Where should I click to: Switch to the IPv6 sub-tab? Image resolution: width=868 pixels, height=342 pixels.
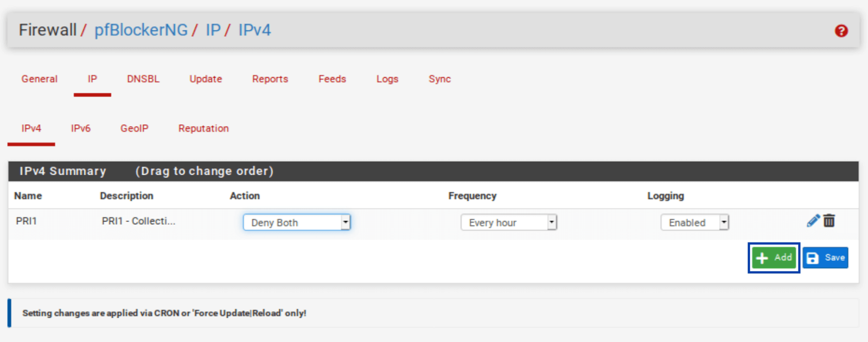[x=80, y=128]
